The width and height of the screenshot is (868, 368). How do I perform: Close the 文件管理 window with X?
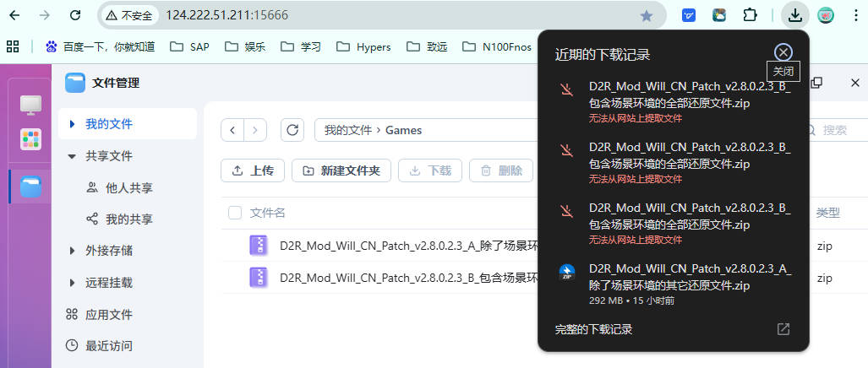click(854, 83)
